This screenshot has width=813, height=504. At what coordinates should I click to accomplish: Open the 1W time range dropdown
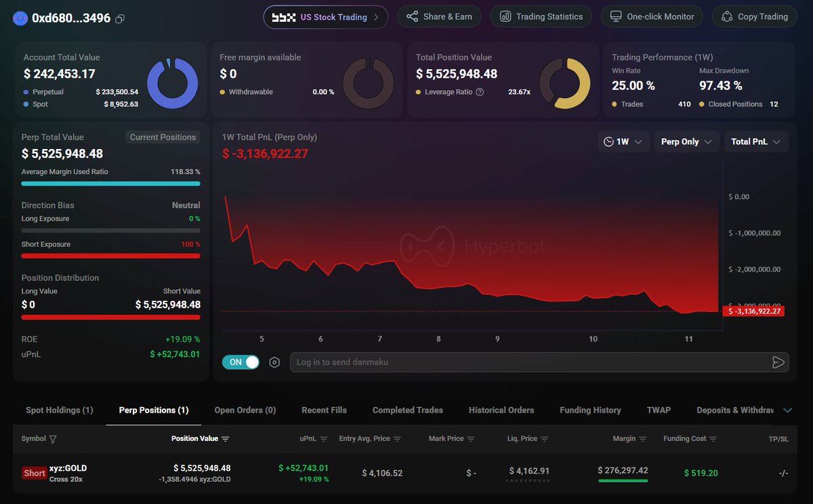tap(623, 142)
